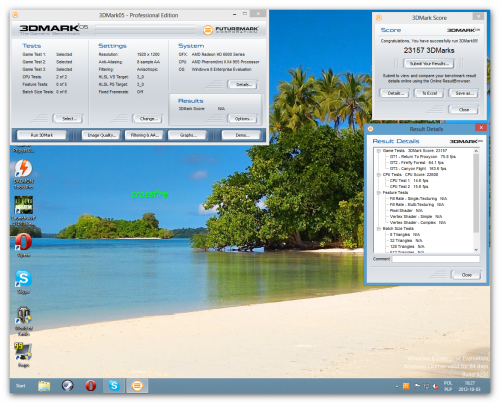Click the 3DMark Score window title icon

pyautogui.click(x=379, y=18)
